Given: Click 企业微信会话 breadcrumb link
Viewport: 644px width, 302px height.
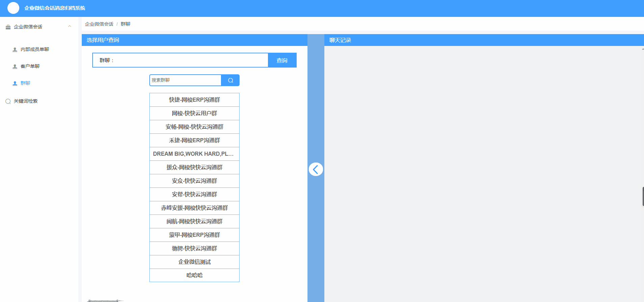Looking at the screenshot, I should tap(99, 24).
